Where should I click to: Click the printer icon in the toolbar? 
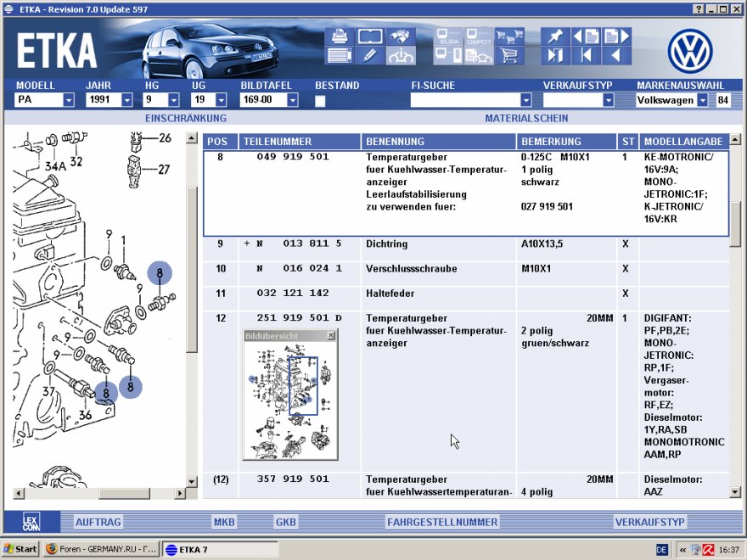click(339, 36)
